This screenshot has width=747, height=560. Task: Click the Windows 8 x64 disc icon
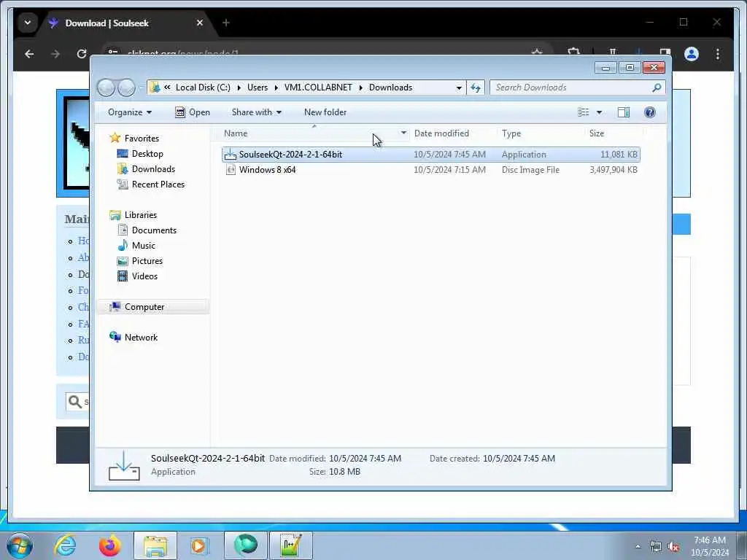pos(231,169)
